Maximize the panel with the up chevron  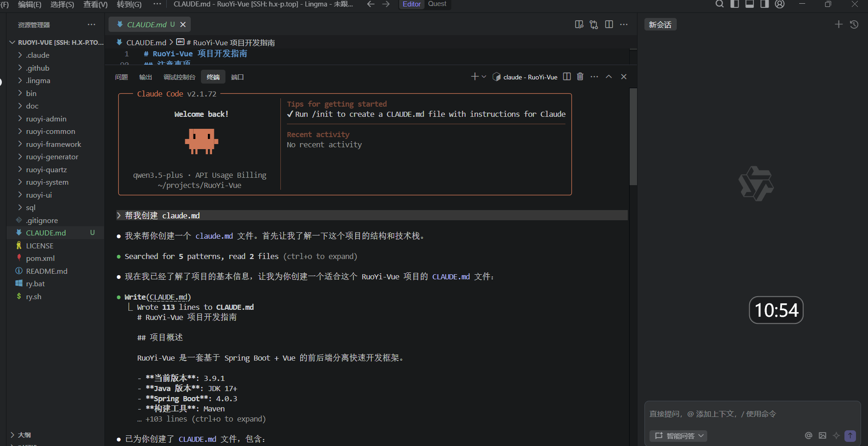pyautogui.click(x=609, y=77)
